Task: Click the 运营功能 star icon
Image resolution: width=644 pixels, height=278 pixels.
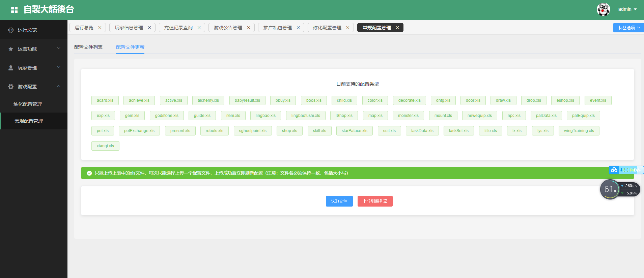Action: pyautogui.click(x=11, y=49)
